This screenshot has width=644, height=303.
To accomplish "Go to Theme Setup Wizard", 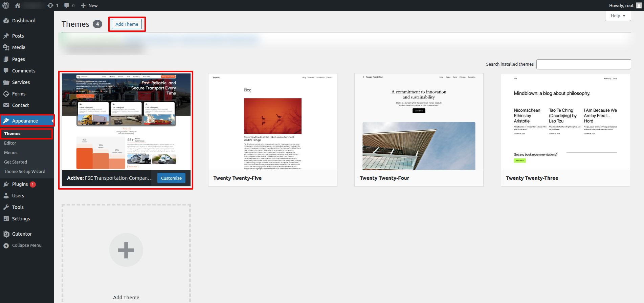I will point(25,172).
